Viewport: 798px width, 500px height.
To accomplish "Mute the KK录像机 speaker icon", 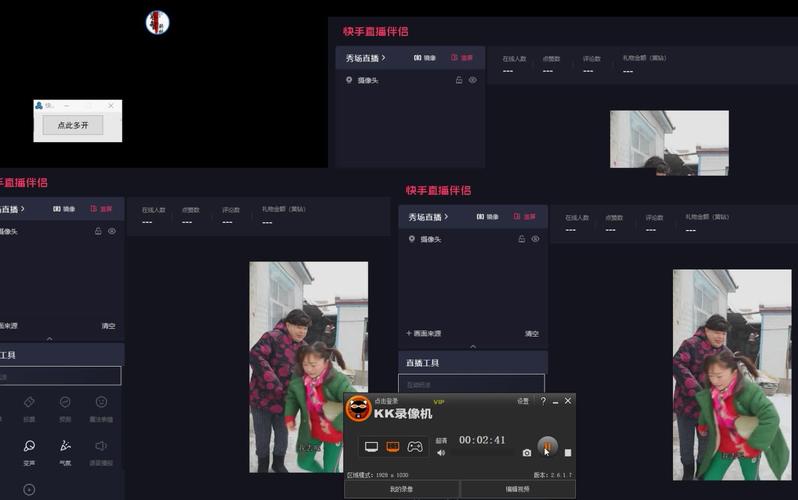I will (441, 452).
